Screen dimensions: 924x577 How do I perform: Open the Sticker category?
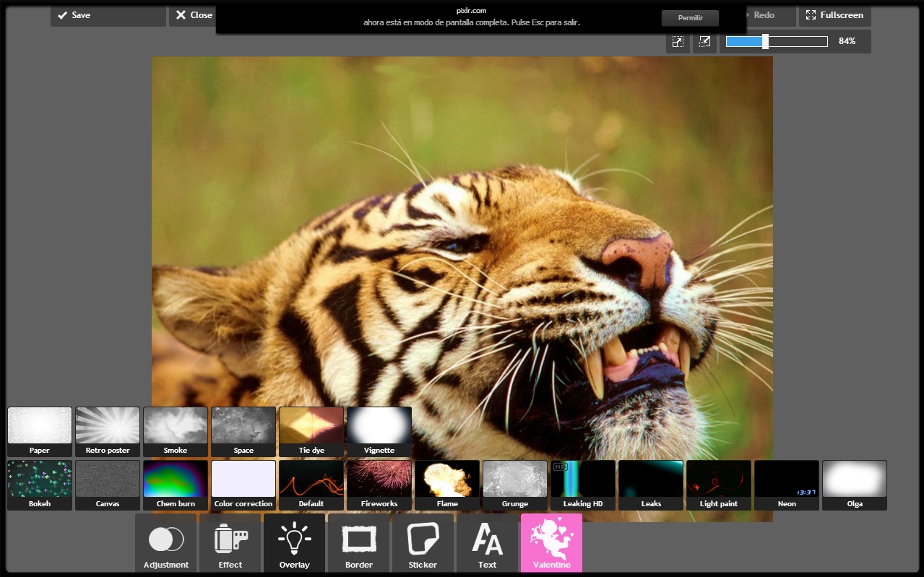423,543
